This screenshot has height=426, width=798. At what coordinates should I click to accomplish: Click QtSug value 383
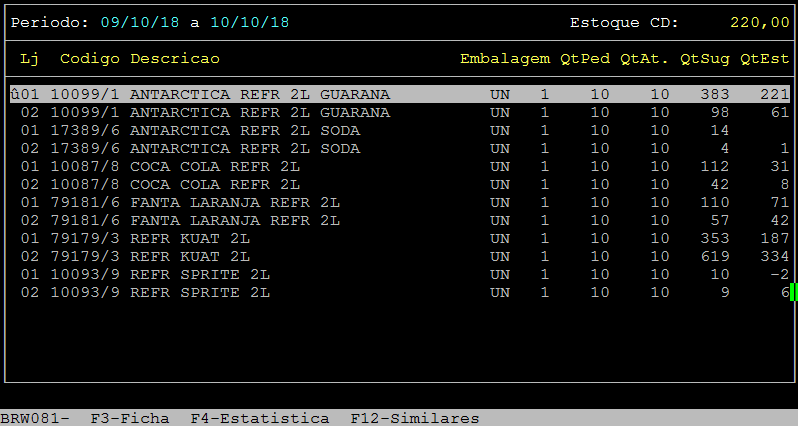tap(715, 94)
